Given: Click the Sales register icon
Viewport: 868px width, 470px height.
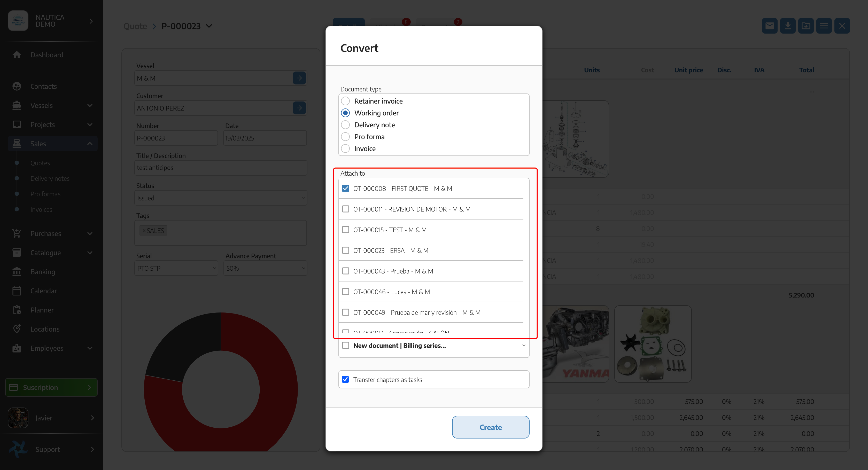Looking at the screenshot, I should click(17, 144).
